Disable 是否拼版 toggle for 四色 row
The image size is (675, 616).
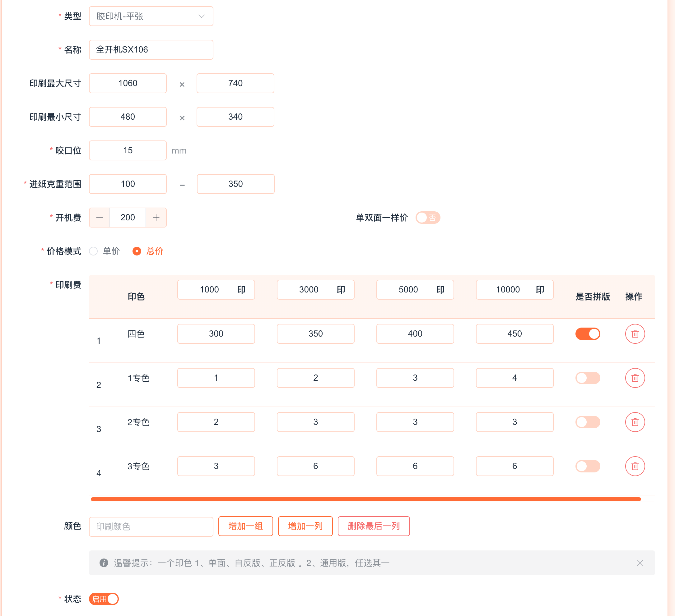(587, 333)
